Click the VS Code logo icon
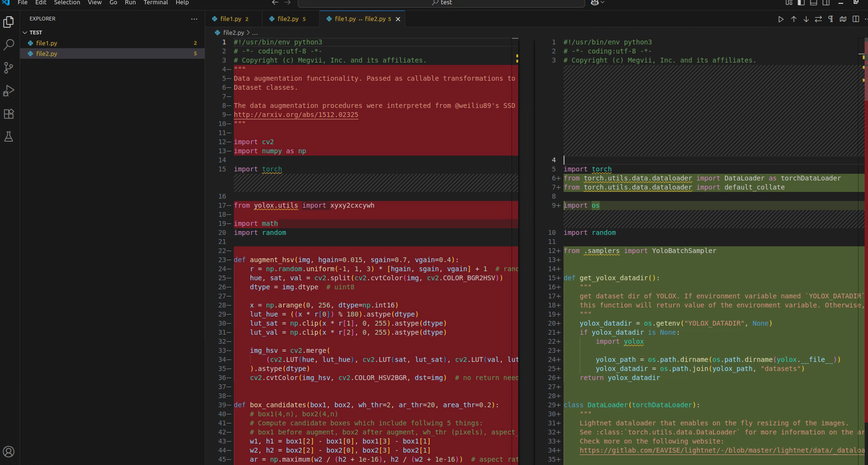Viewport: 868px width, 465px height. tap(6, 2)
